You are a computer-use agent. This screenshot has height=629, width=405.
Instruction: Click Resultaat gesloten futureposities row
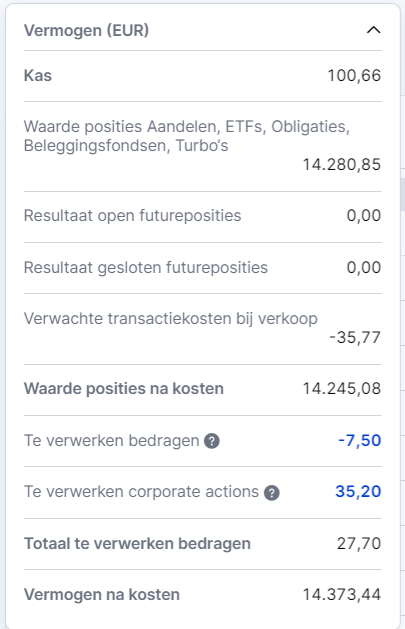202,268
